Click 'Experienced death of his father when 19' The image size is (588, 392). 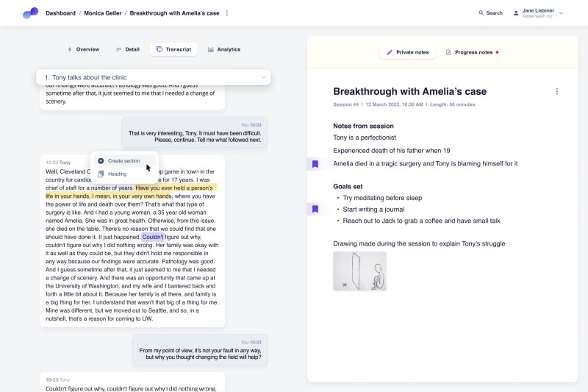click(x=392, y=151)
